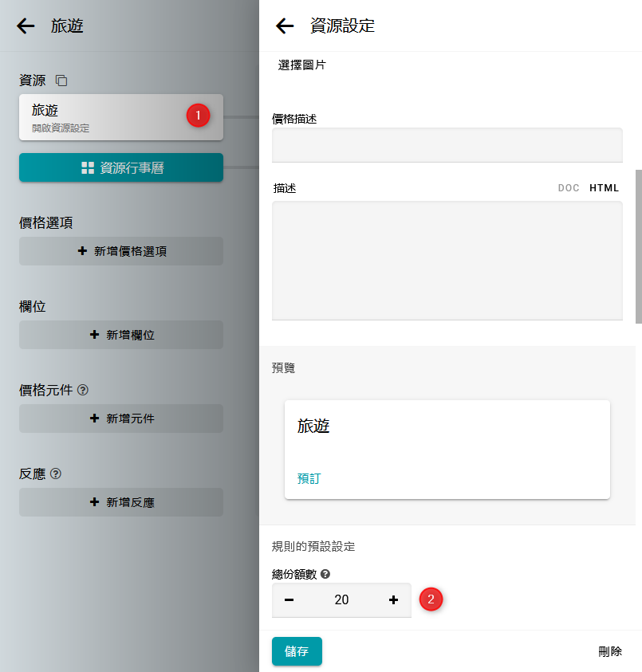Click the back arrow beside 資源設定
This screenshot has height=672, width=642.
[x=285, y=26]
